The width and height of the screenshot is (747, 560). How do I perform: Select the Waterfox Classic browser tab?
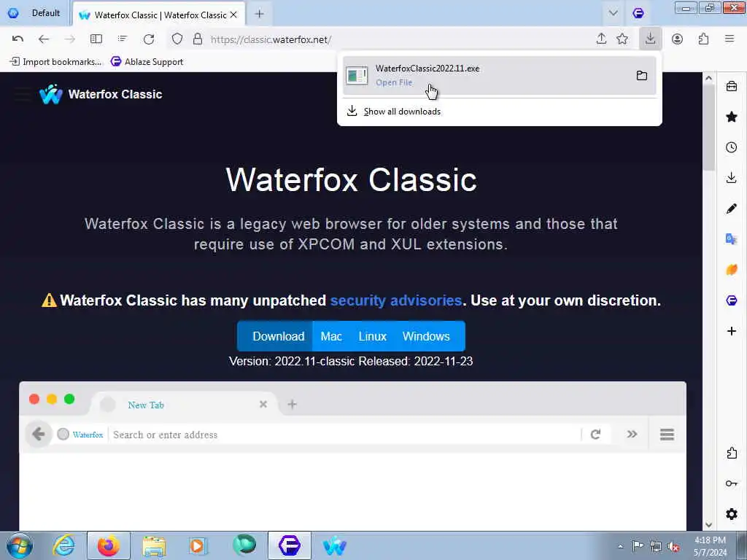[159, 15]
